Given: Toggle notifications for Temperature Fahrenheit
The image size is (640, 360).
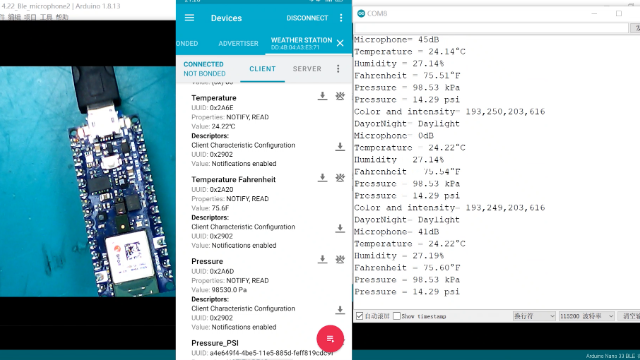Looking at the screenshot, I should click(x=340, y=178).
